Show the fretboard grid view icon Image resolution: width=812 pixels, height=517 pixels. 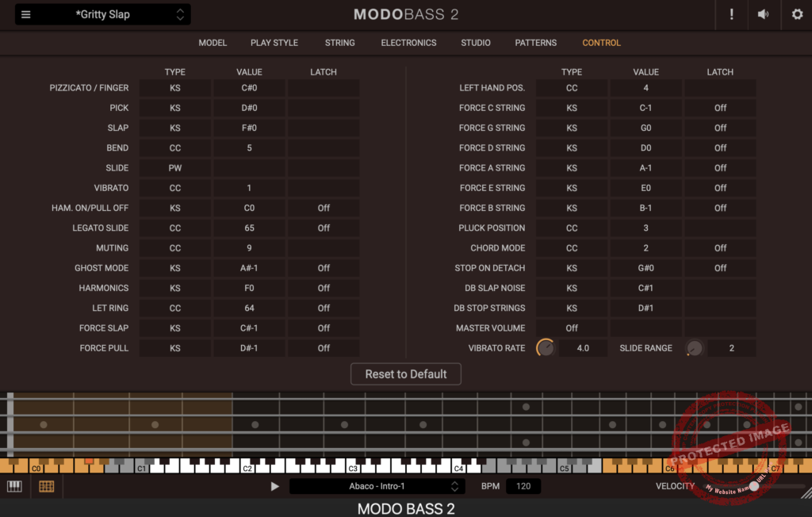pyautogui.click(x=47, y=486)
